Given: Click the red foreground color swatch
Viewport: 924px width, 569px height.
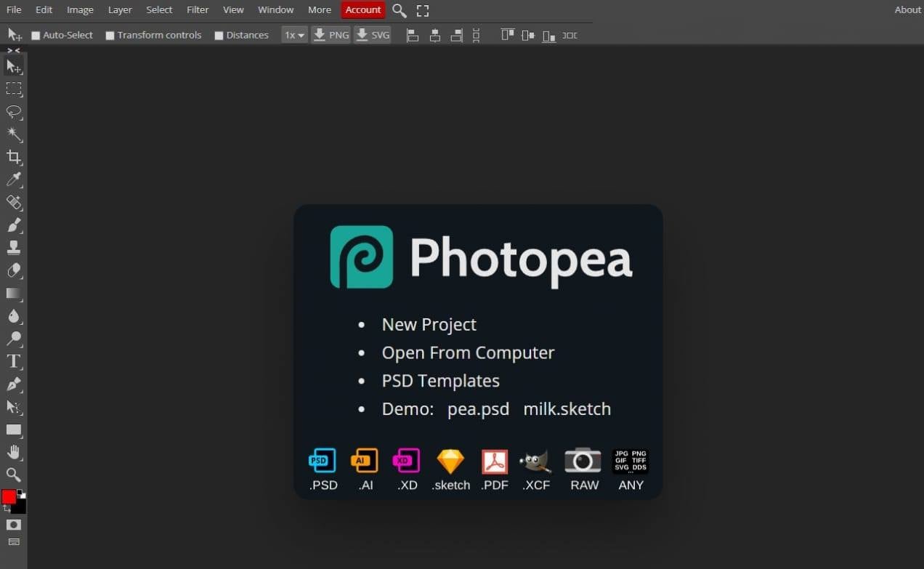Looking at the screenshot, I should pyautogui.click(x=9, y=497).
